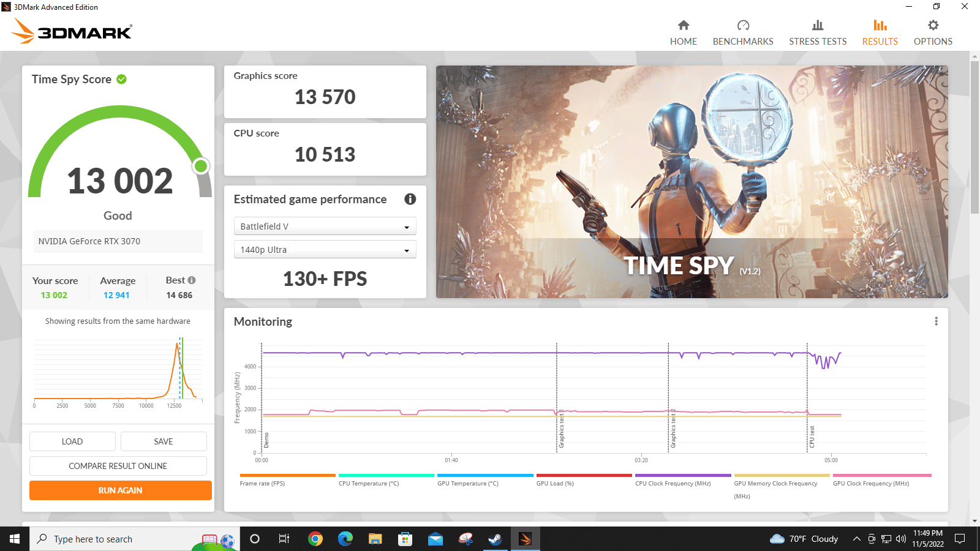Click the info icon next to Best
This screenshot has width=980, height=551.
click(x=192, y=280)
